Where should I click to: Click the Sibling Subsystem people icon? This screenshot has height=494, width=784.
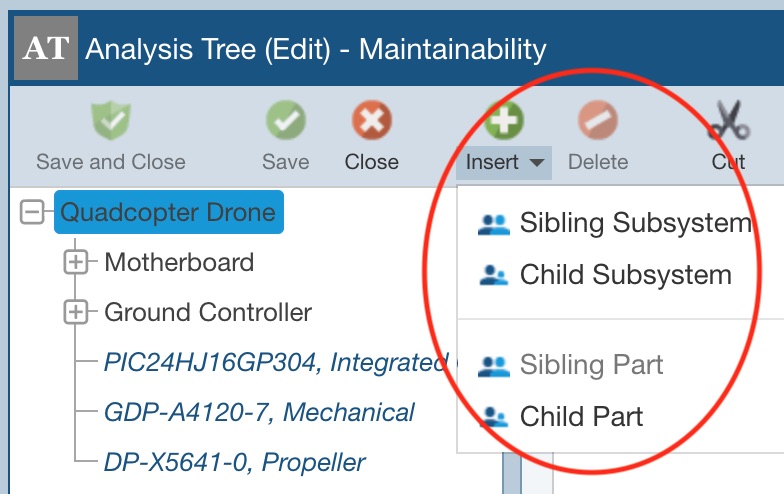pyautogui.click(x=494, y=224)
